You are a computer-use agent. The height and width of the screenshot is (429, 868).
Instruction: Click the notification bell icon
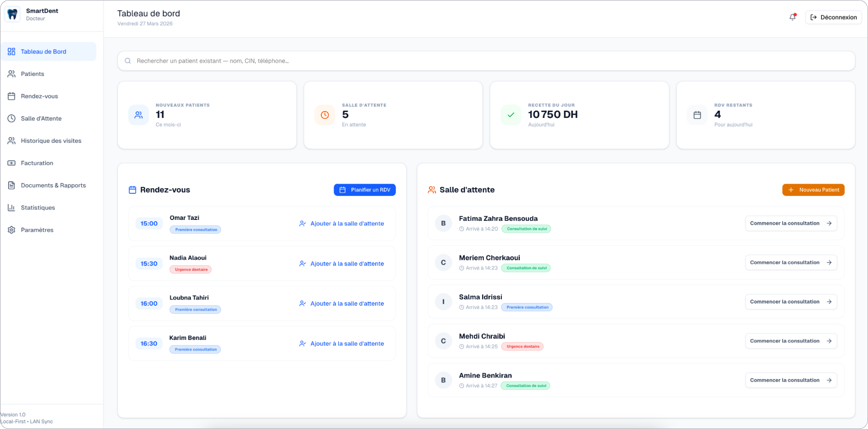793,17
